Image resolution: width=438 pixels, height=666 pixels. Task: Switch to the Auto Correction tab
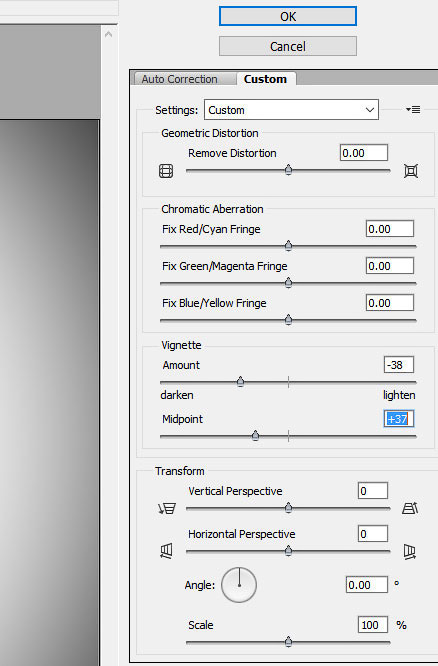tap(180, 79)
